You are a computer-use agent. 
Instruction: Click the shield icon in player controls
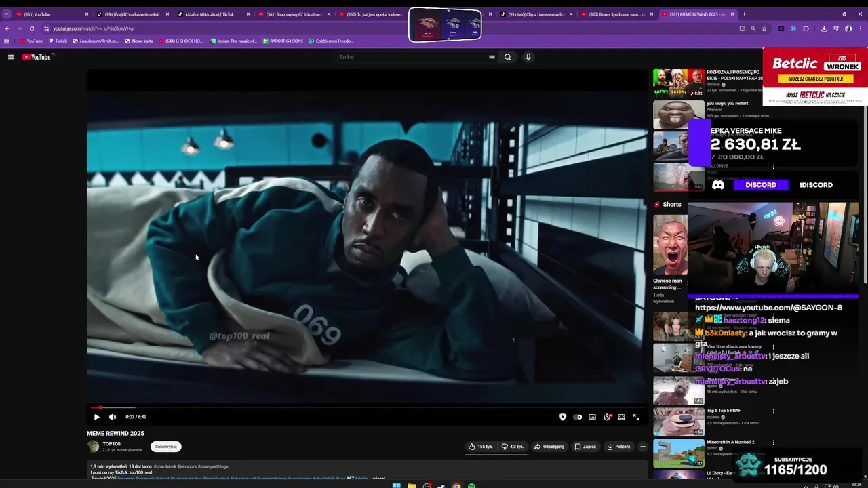[x=562, y=417]
